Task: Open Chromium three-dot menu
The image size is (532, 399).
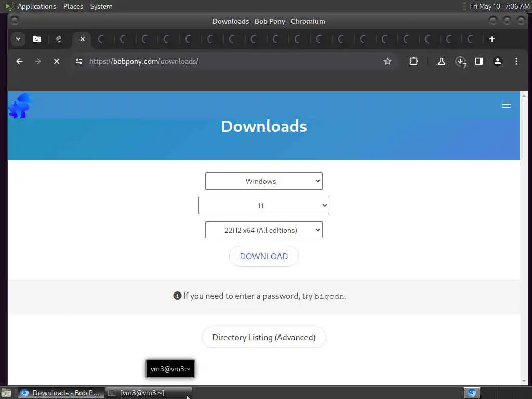Action: click(516, 61)
